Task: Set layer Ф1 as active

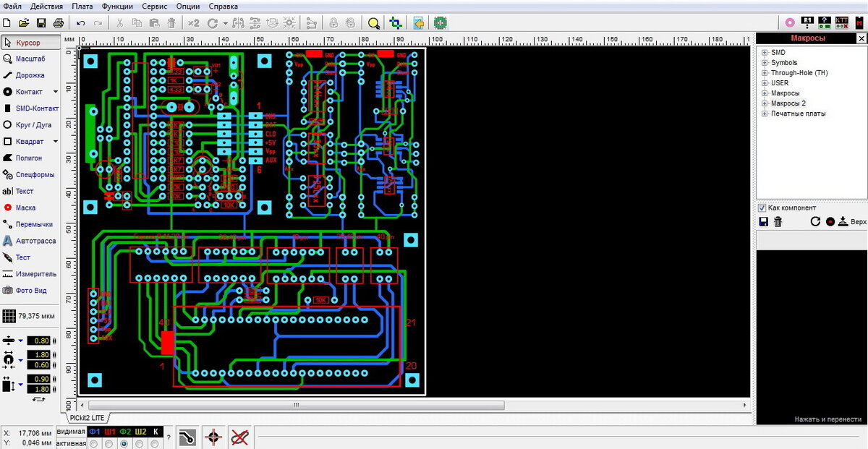Action: coord(93,444)
